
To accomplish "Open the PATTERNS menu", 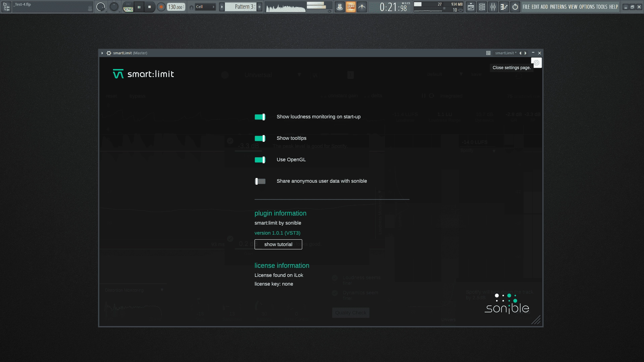I will pos(558,7).
